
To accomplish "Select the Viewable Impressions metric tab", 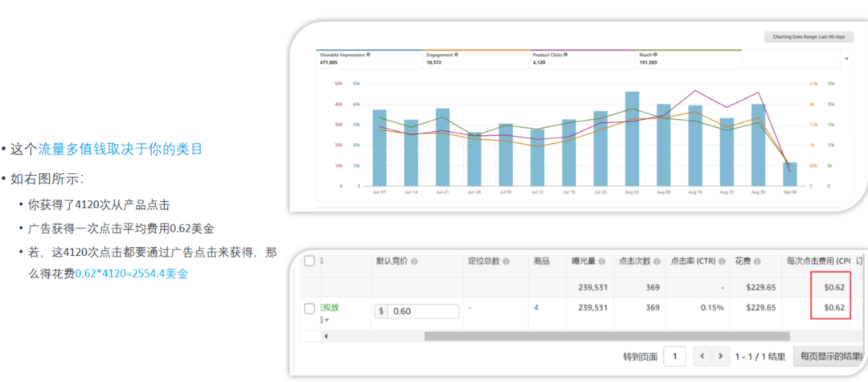I will point(369,59).
